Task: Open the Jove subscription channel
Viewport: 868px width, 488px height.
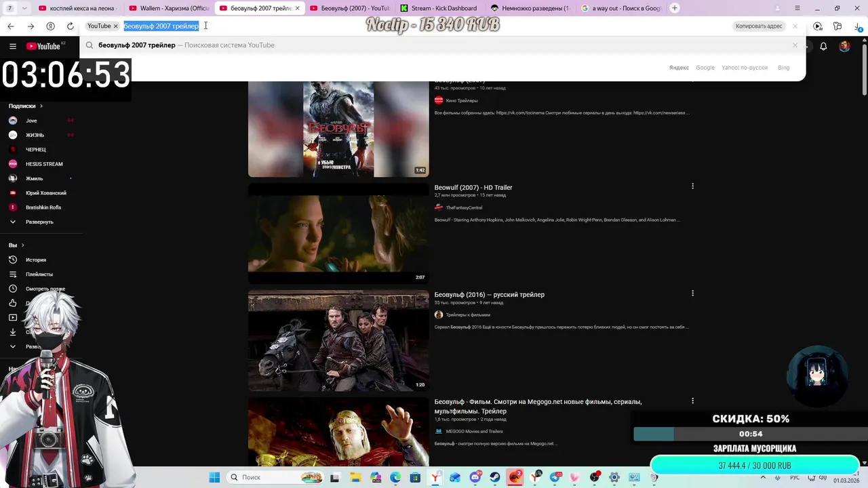Action: pos(31,121)
